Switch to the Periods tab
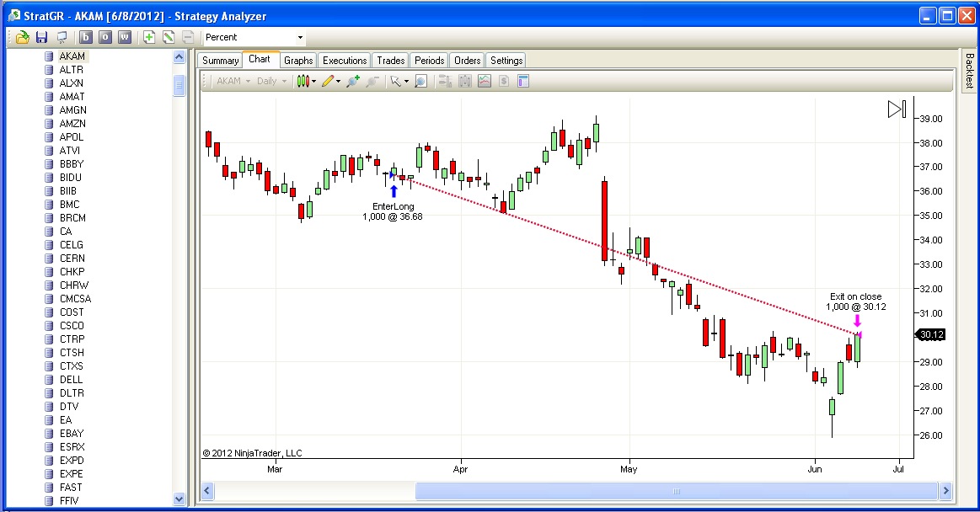Viewport: 980px width, 512px height. pos(430,61)
